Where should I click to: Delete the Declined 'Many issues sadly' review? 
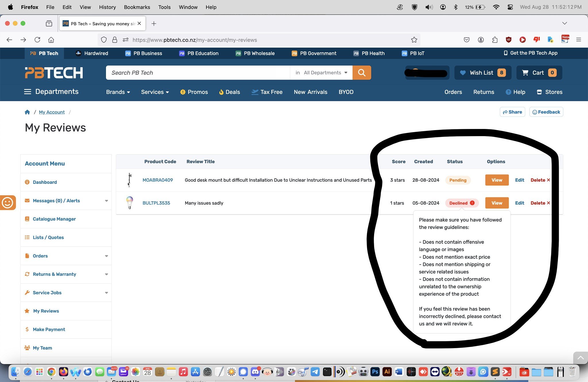(540, 203)
